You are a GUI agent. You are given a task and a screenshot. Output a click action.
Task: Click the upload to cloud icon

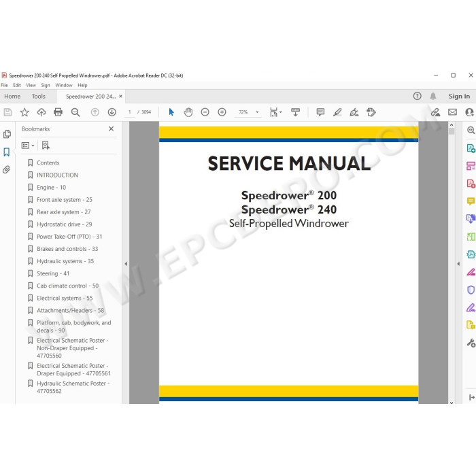coord(41,112)
